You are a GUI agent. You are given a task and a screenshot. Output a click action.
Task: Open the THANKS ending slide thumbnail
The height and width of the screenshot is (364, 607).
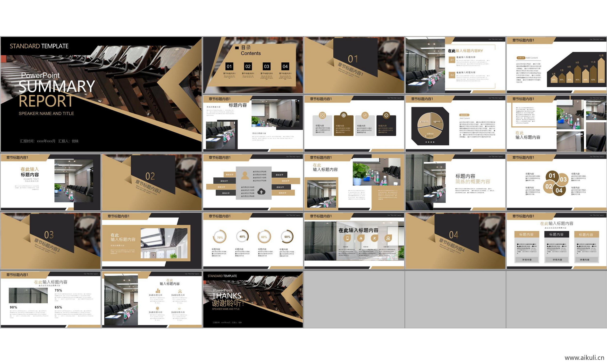point(253,299)
